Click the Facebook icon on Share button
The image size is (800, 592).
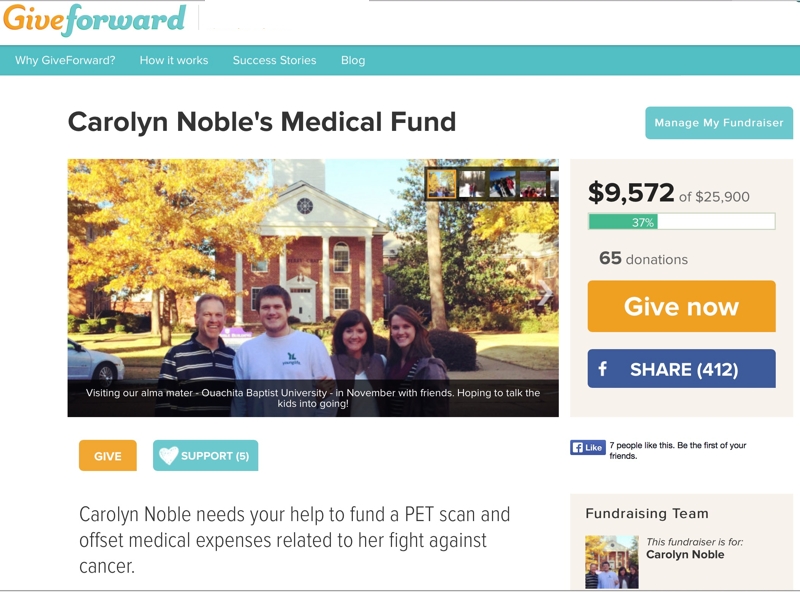click(x=603, y=368)
